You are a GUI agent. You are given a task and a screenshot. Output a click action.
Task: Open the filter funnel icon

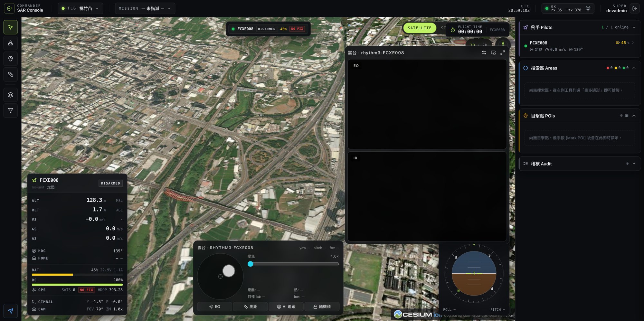point(11,111)
